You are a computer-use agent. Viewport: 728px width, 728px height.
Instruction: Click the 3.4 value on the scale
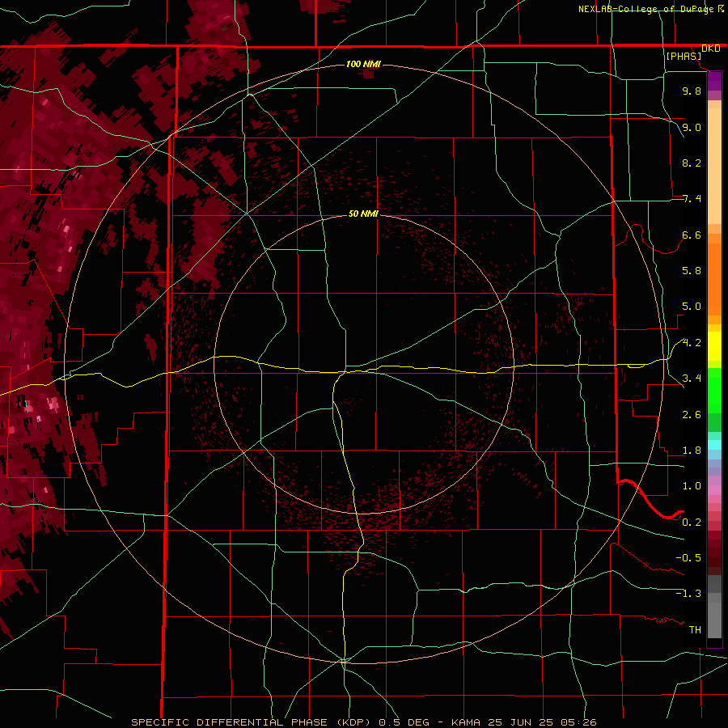point(692,379)
